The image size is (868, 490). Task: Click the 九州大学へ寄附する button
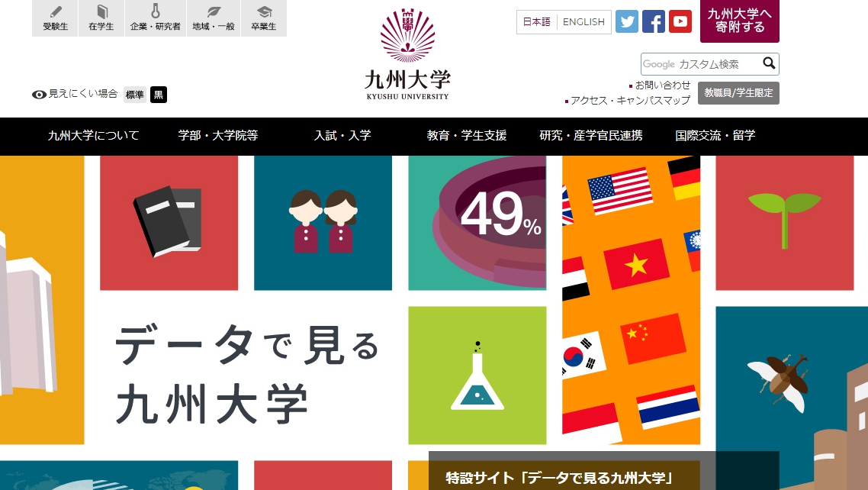[740, 21]
